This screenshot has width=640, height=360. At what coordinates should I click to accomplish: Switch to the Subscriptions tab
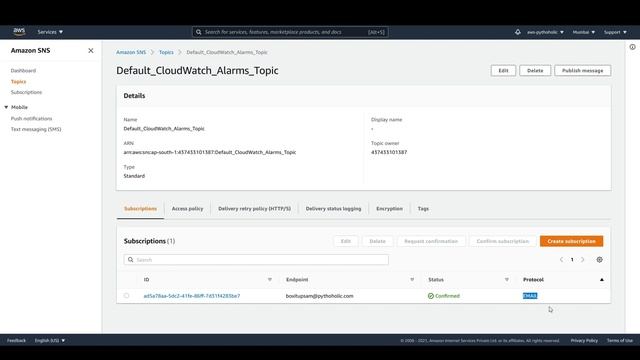tap(140, 209)
